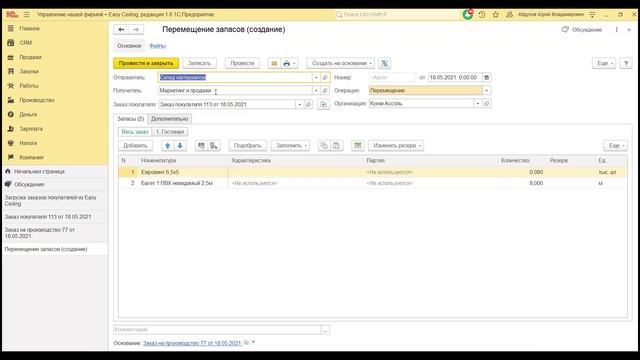Open the Заказ покупателя card icon

point(309,104)
